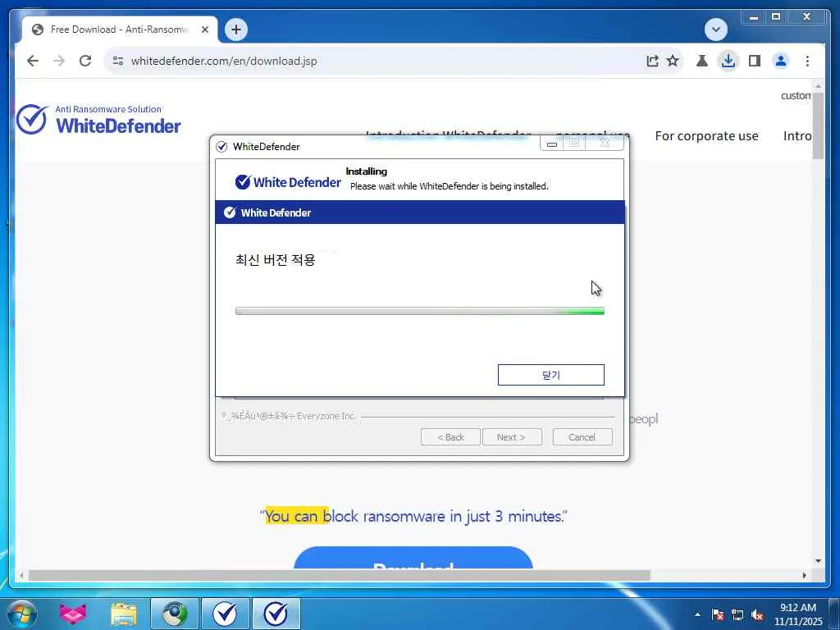Click the vertical page scrollbar
The height and width of the screenshot is (630, 840).
[818, 126]
